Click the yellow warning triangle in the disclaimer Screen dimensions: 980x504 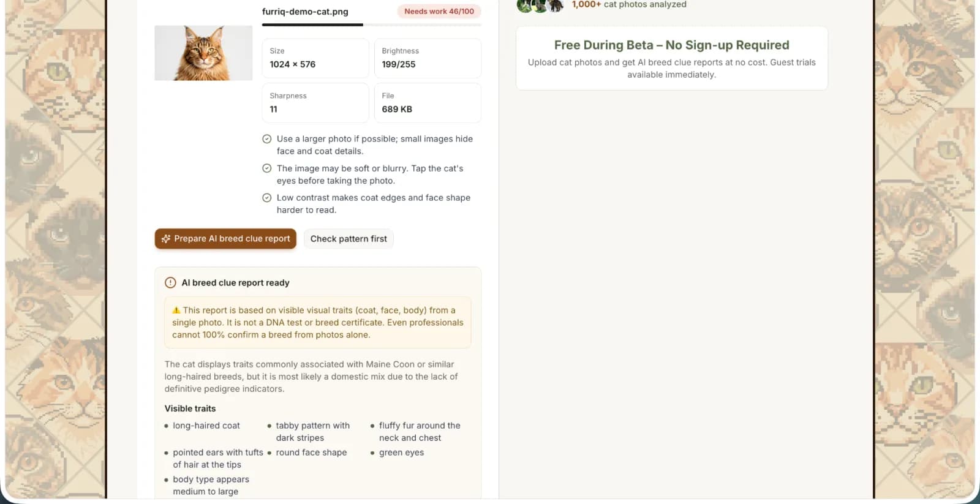(x=176, y=310)
